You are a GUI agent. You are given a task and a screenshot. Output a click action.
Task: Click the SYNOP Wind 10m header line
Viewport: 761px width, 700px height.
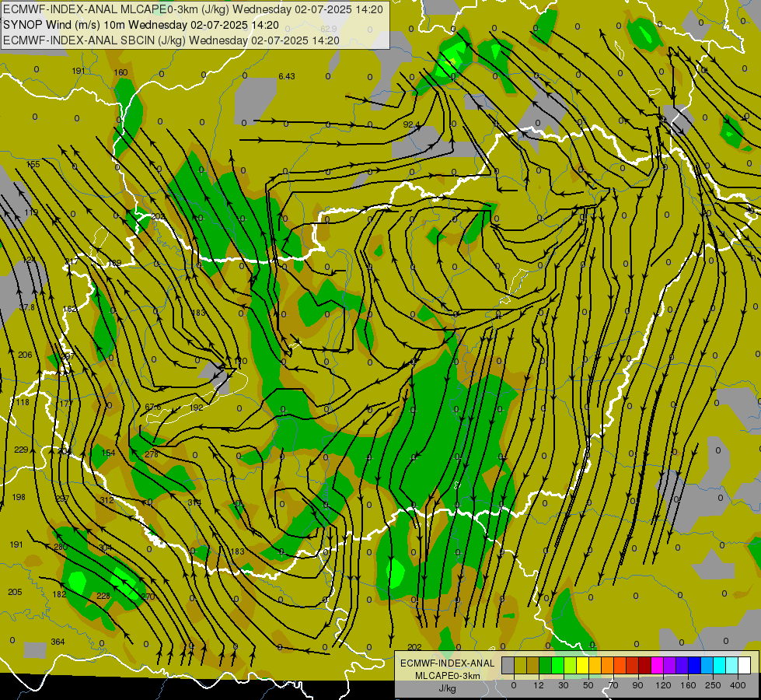point(141,25)
